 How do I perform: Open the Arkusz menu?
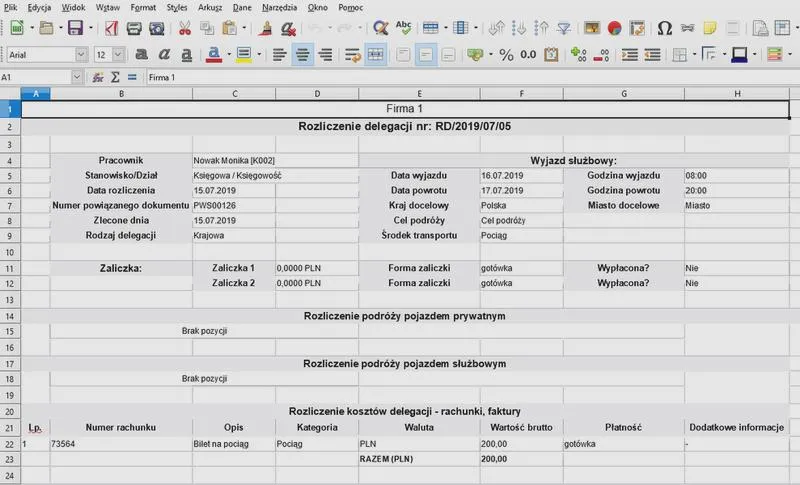(x=210, y=8)
